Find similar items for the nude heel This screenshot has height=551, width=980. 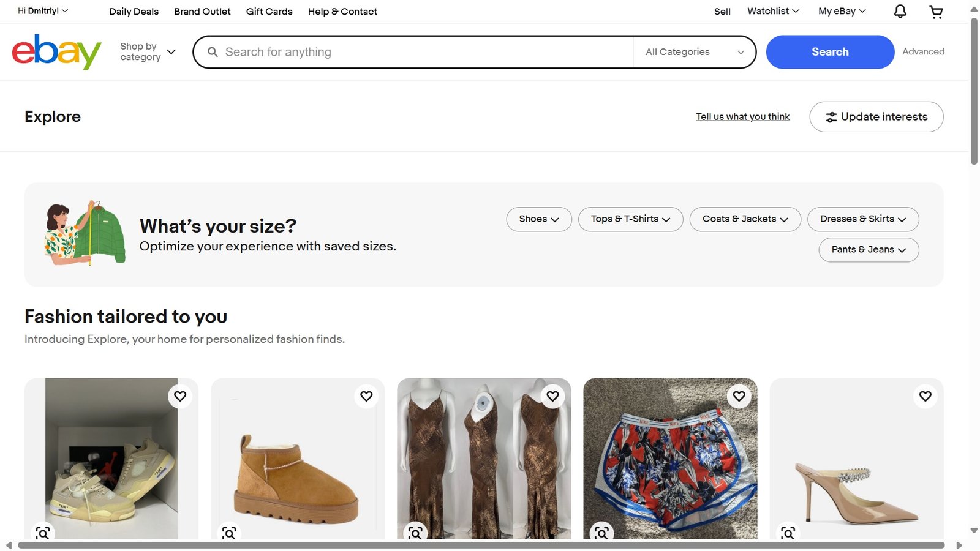coord(788,533)
